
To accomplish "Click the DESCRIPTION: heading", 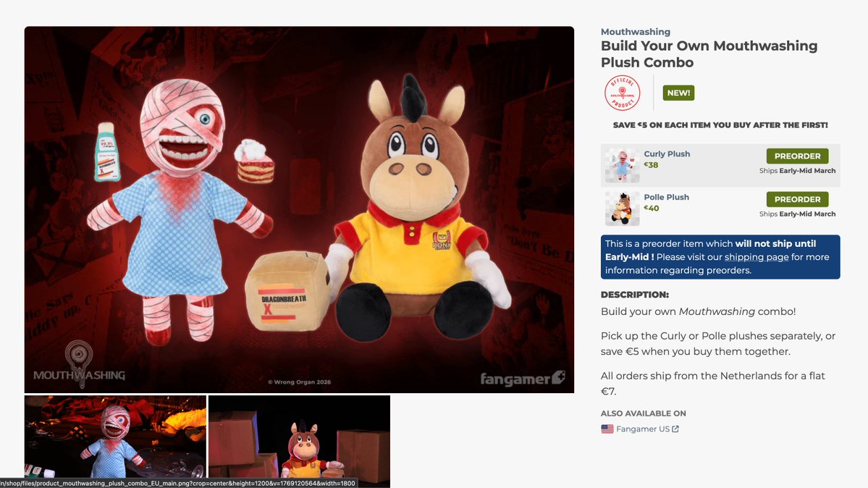I will (x=634, y=295).
